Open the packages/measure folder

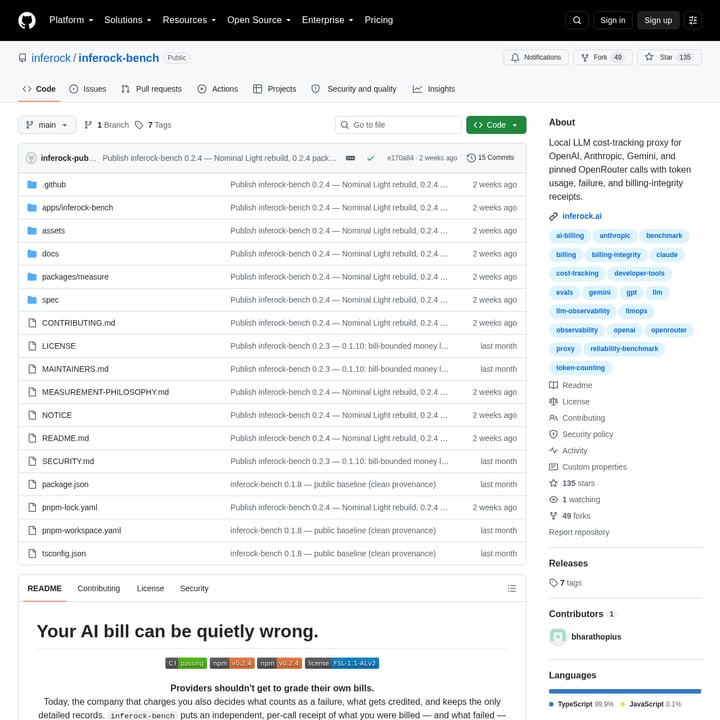coord(75,277)
